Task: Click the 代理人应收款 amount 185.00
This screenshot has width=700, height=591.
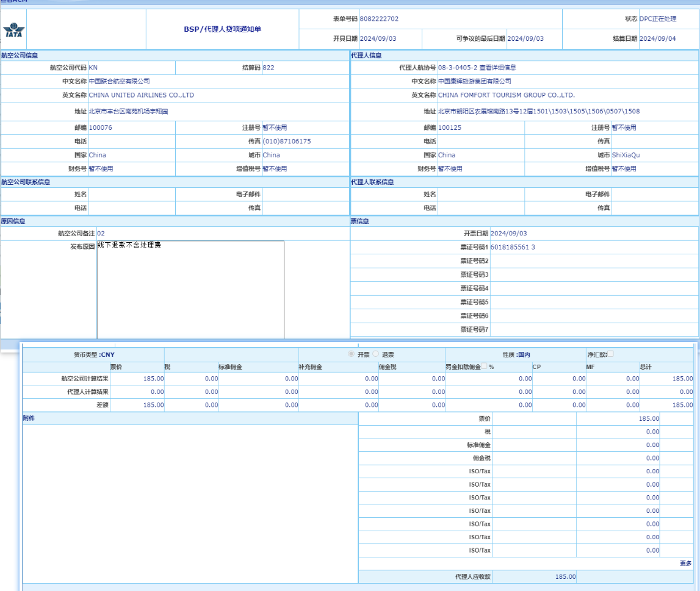Action: click(565, 576)
